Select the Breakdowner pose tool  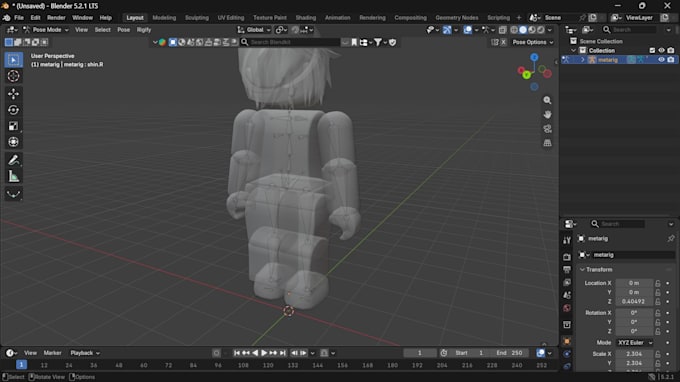(x=13, y=194)
